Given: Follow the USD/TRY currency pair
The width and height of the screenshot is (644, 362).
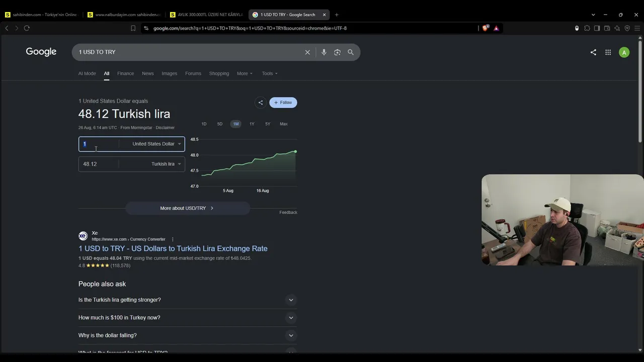Looking at the screenshot, I should tap(283, 103).
